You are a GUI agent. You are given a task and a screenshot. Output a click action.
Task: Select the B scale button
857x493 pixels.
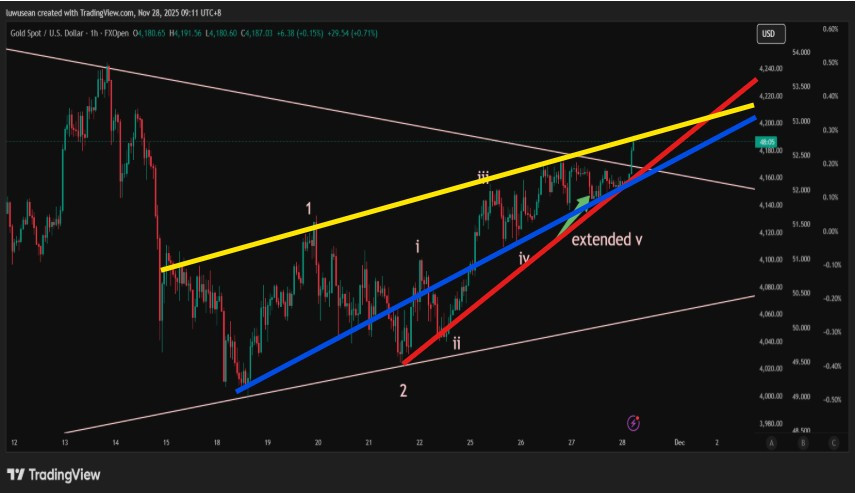point(803,443)
